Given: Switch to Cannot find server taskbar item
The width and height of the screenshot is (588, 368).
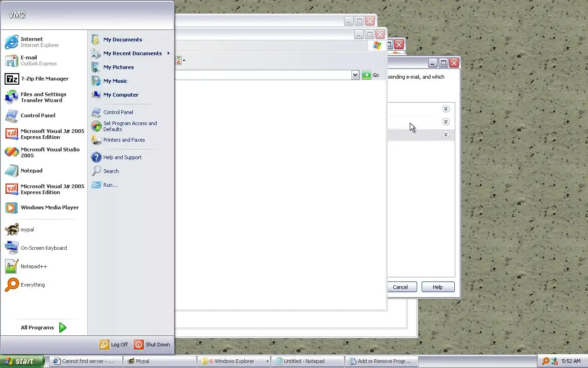Looking at the screenshot, I should [x=86, y=361].
